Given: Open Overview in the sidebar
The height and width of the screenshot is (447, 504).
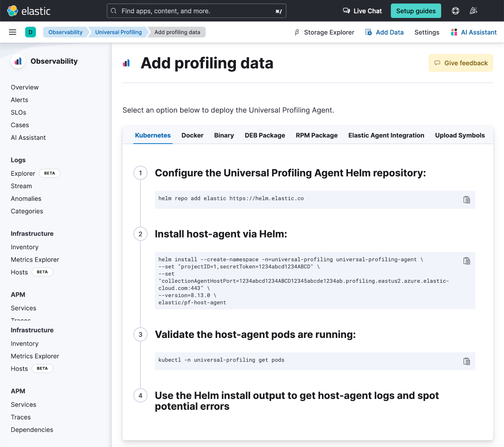Looking at the screenshot, I should pyautogui.click(x=25, y=87).
